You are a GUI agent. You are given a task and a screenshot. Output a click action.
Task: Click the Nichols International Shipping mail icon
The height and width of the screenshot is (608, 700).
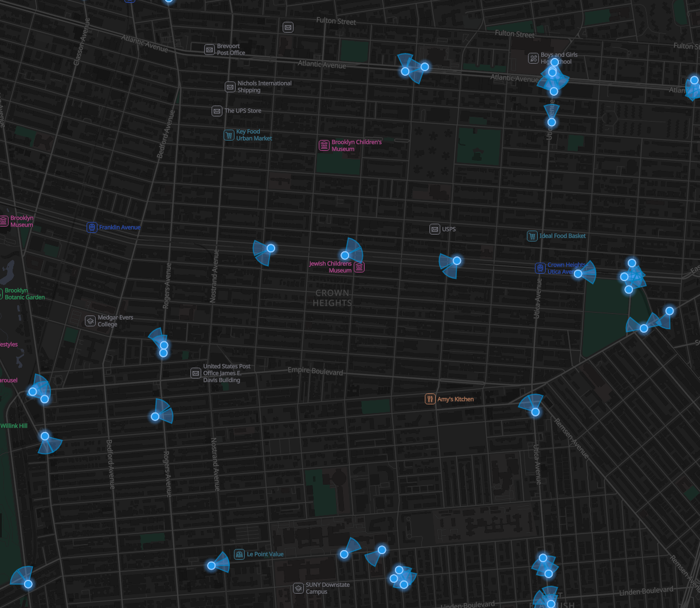coord(230,87)
